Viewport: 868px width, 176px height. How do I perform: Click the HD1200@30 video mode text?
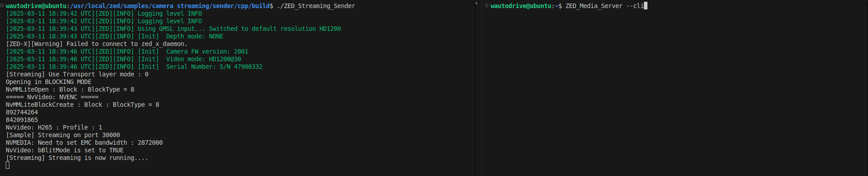(225, 59)
